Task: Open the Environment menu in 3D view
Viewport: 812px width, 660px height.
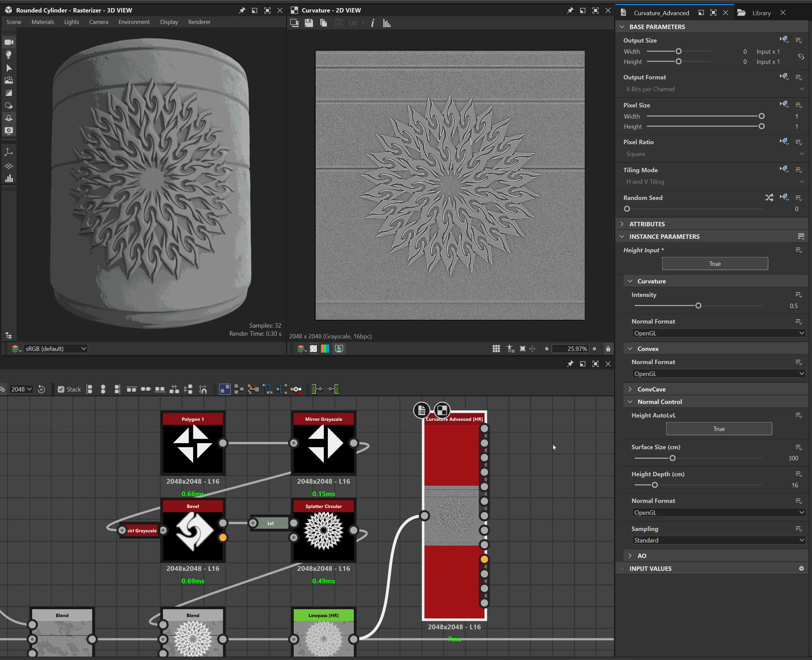Action: 134,22
